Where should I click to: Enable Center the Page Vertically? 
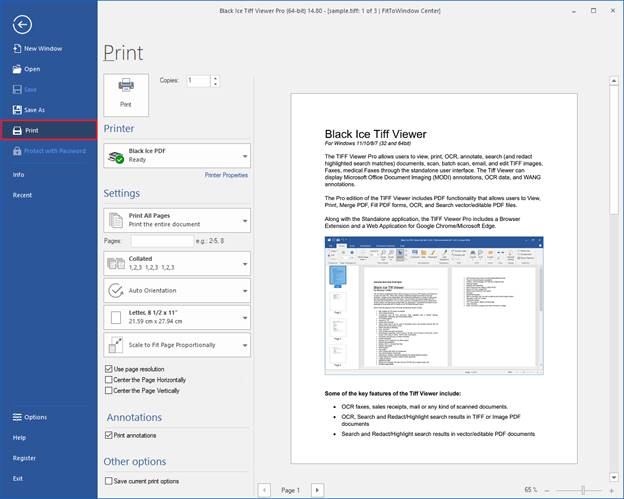[109, 390]
